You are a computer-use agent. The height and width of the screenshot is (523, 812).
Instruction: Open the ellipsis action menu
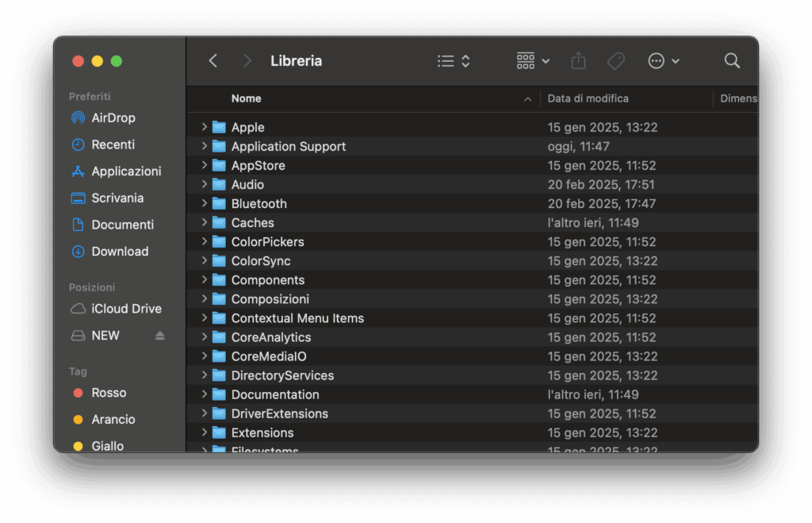click(664, 60)
